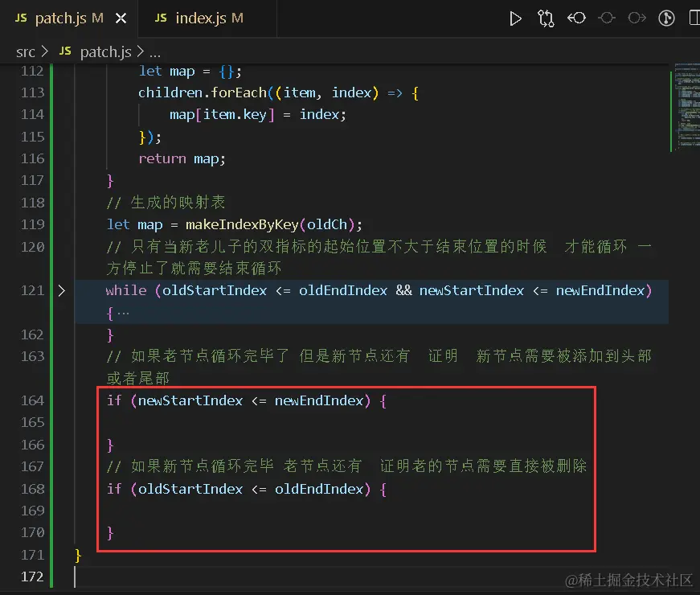Click the comment on line 167
Viewport: 700px width, 595px height.
(x=346, y=466)
